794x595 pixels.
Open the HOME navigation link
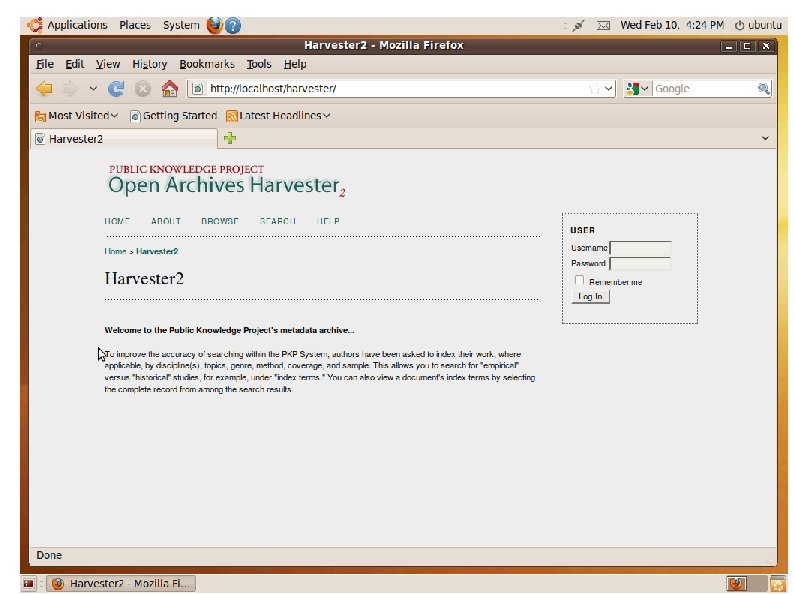(116, 221)
